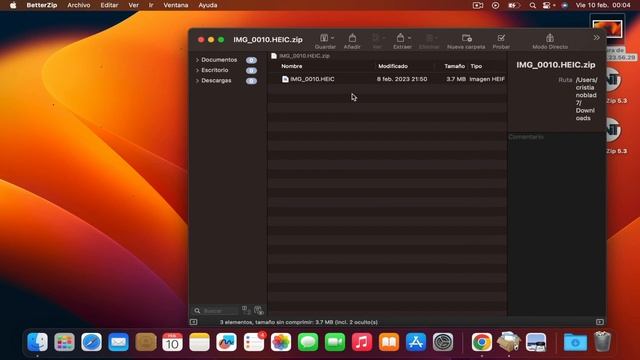
Task: Open Books from the Dock
Action: pos(389,342)
